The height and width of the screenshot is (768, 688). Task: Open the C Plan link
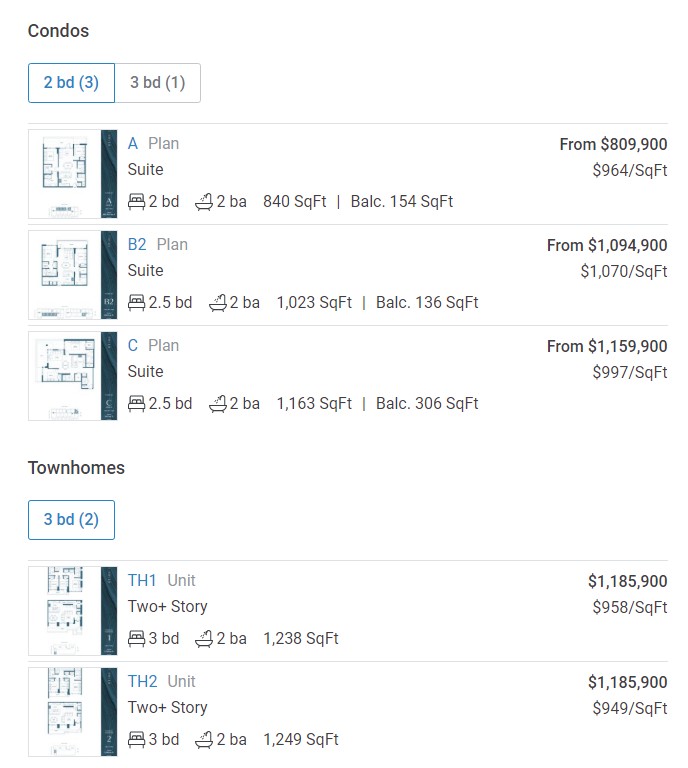[x=153, y=345]
